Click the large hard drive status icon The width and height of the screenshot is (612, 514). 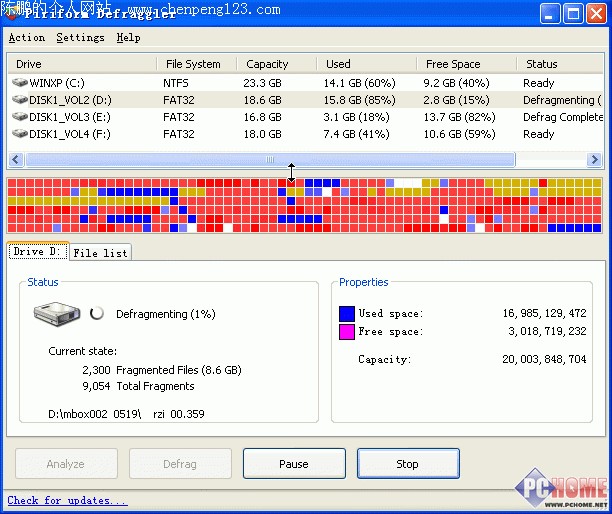click(58, 314)
